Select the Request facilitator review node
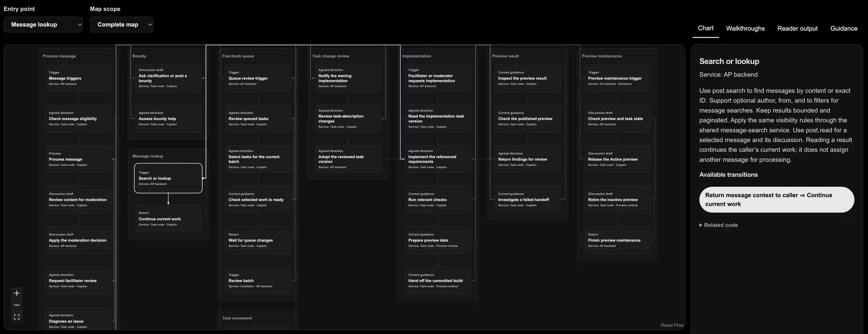868x334 pixels. [x=78, y=281]
